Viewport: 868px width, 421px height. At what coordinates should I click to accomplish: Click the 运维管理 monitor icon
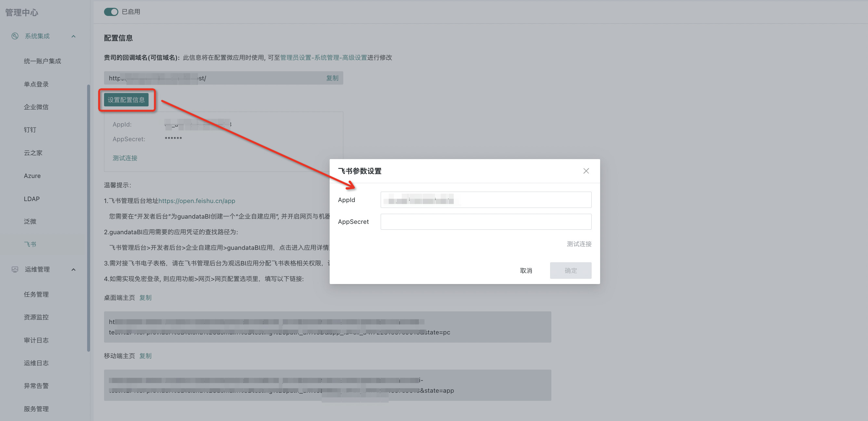coord(15,269)
